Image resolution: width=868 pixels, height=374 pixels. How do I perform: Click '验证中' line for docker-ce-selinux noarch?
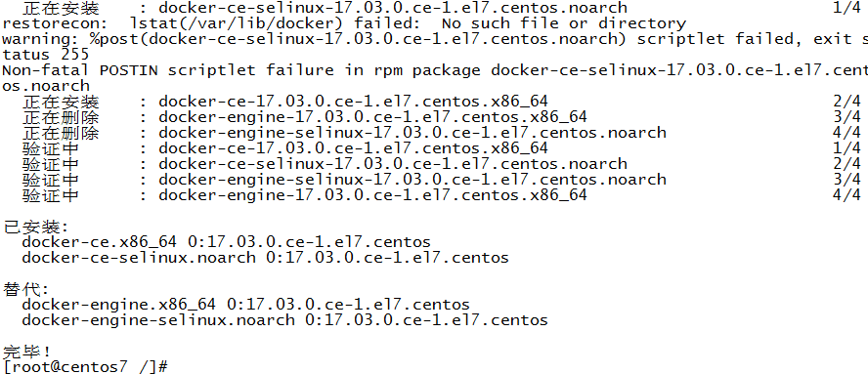click(x=441, y=163)
